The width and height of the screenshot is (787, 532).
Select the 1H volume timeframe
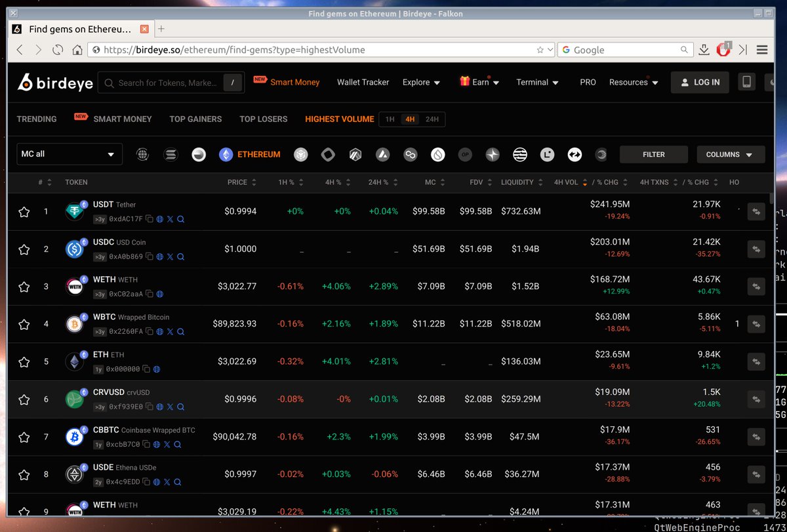[390, 119]
